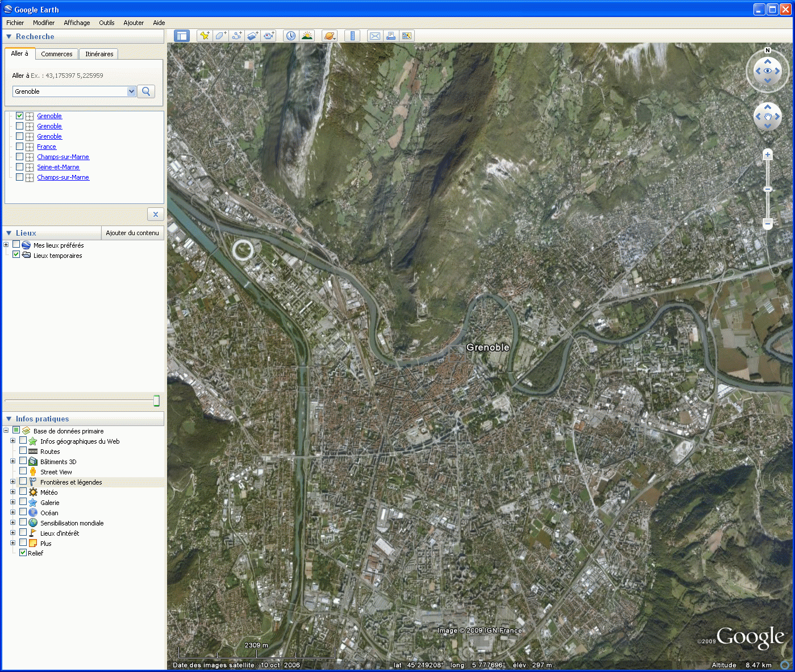Open the France result link

tap(47, 147)
